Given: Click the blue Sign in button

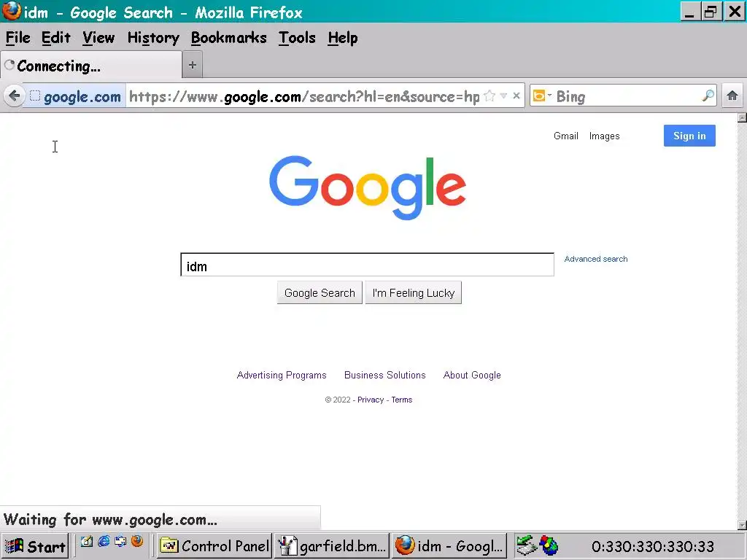Looking at the screenshot, I should [689, 136].
